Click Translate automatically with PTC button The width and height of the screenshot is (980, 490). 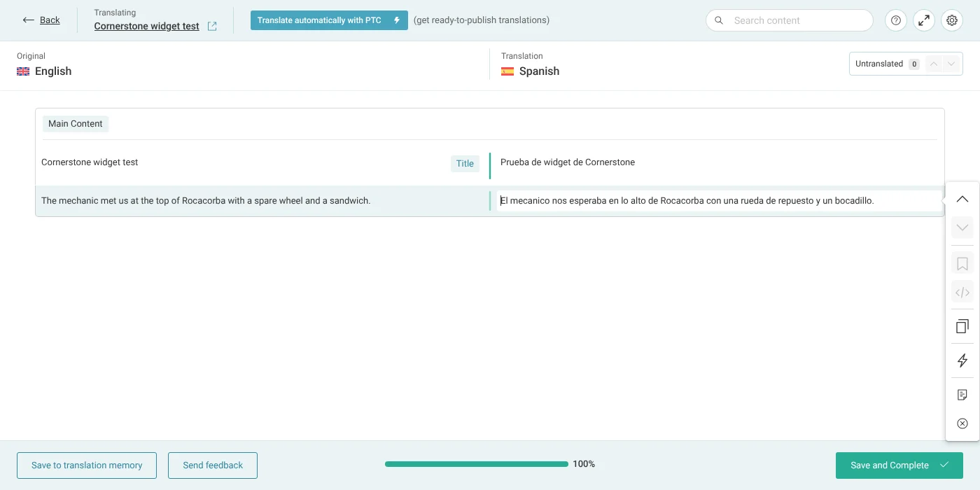329,20
